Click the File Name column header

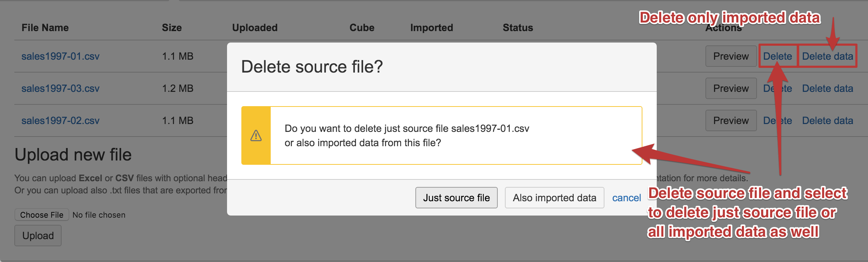[x=45, y=28]
